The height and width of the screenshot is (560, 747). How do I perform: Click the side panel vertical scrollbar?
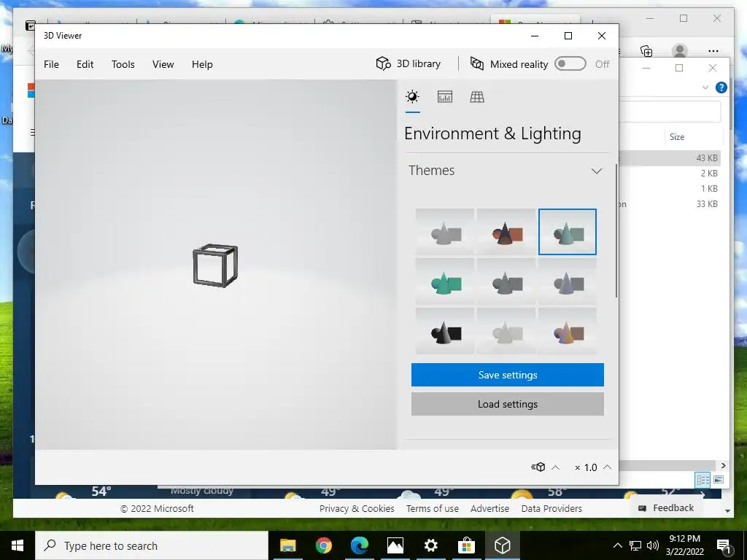pyautogui.click(x=616, y=231)
